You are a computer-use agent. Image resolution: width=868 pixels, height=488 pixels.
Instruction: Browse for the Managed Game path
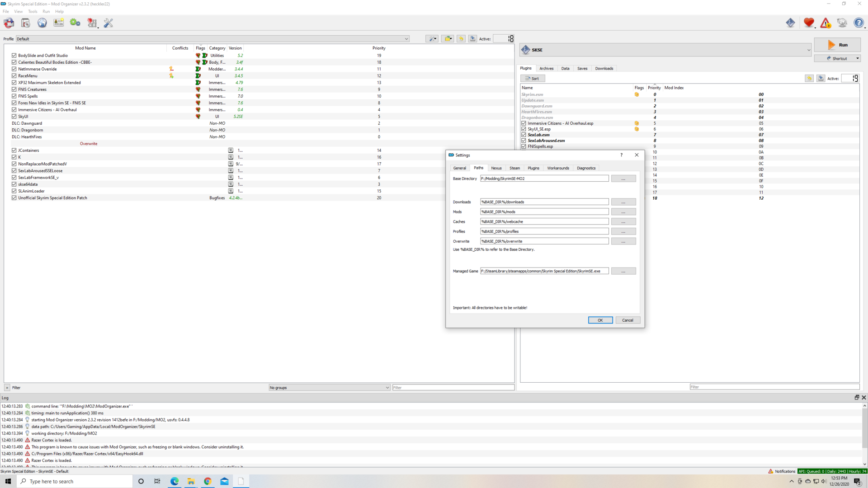click(x=623, y=271)
